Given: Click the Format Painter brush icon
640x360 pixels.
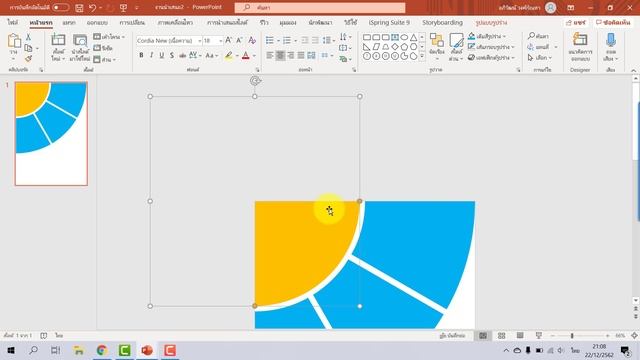Looking at the screenshot, I should click(28, 59).
